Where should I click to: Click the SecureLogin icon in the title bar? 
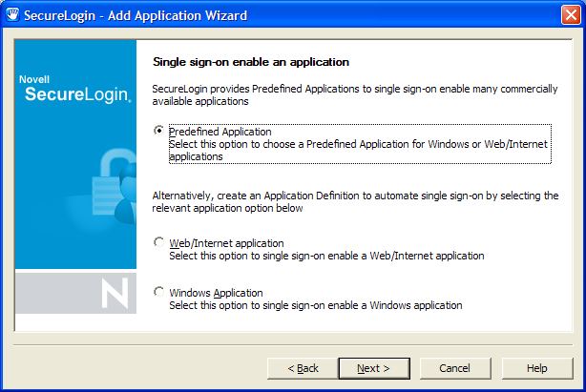(x=13, y=15)
